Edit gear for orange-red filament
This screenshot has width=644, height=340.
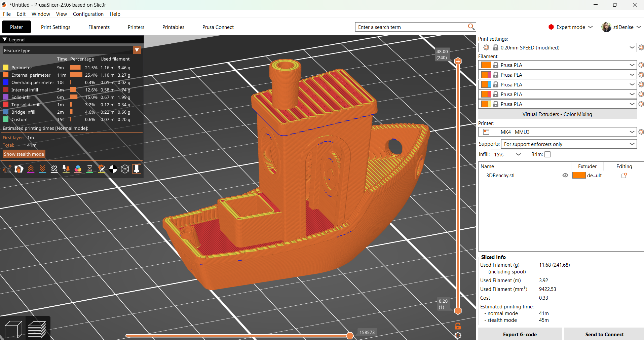pos(641,94)
